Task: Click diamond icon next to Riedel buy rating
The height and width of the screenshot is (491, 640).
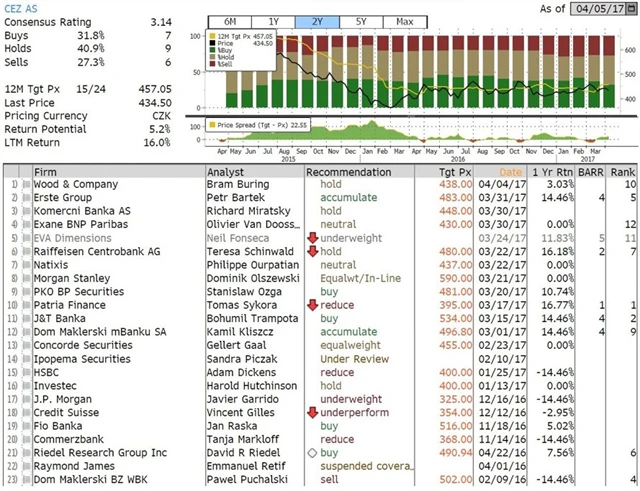Action: pyautogui.click(x=312, y=451)
